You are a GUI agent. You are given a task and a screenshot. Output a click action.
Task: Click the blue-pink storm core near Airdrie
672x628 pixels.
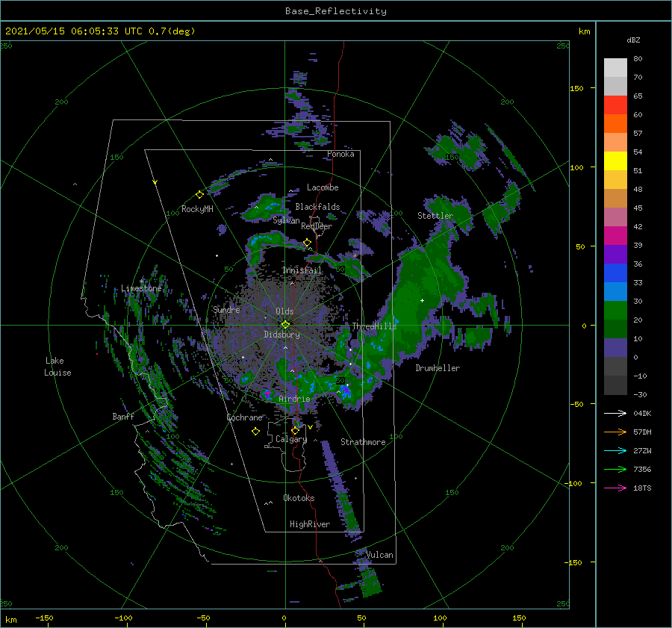pyautogui.click(x=268, y=394)
